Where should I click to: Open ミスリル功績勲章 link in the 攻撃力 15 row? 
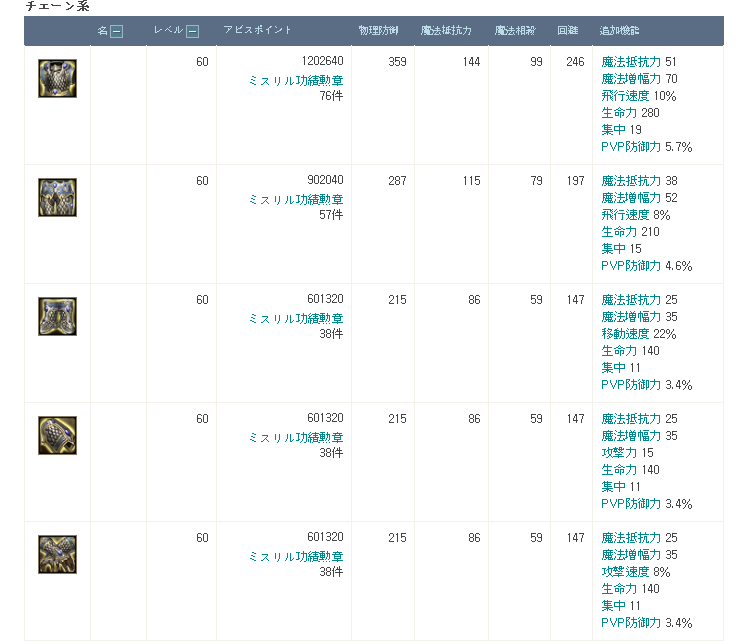point(296,438)
